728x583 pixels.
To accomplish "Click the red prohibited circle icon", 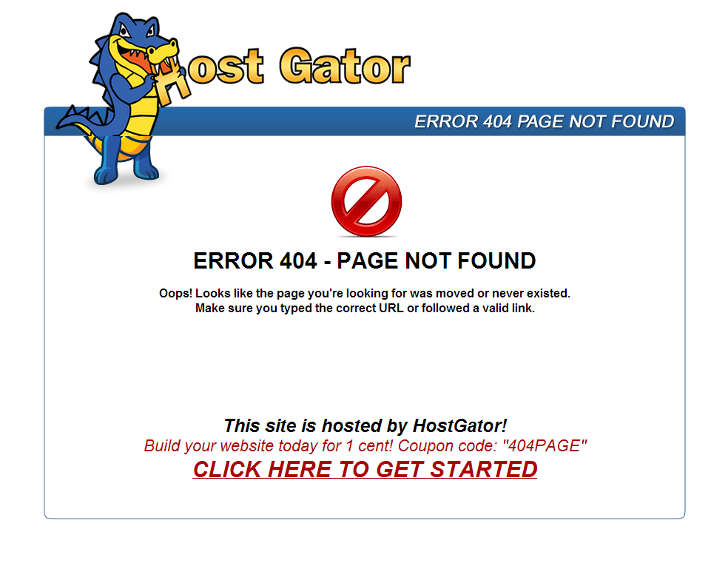I will 366,201.
